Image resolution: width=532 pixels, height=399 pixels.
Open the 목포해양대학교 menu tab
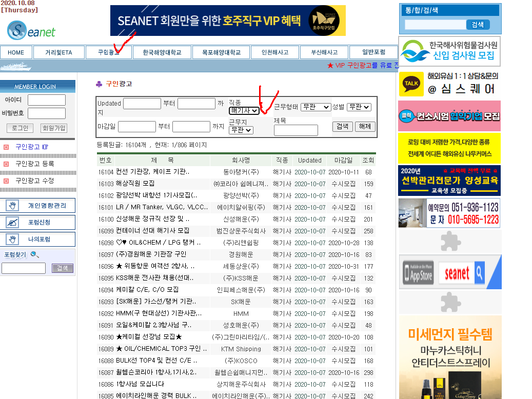click(221, 53)
